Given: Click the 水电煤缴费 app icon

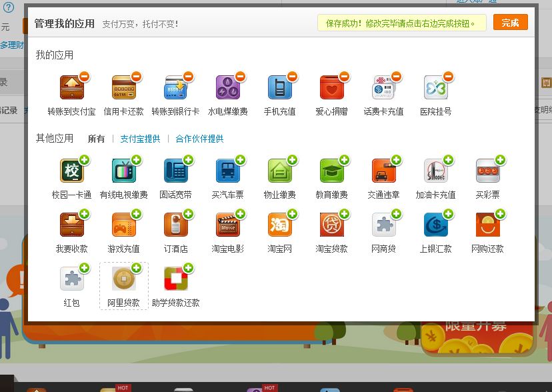Looking at the screenshot, I should 228,87.
